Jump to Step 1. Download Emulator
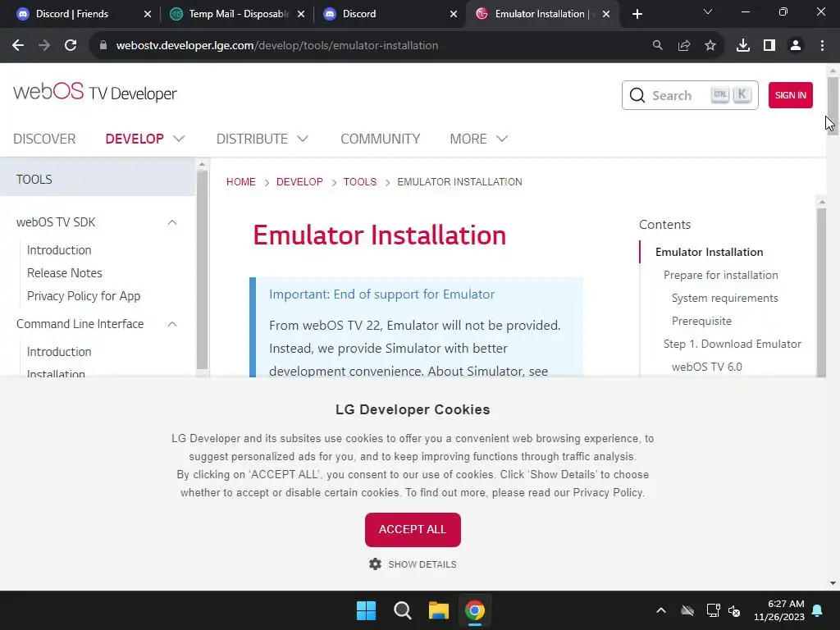Screen dimensions: 840x630 [732, 344]
